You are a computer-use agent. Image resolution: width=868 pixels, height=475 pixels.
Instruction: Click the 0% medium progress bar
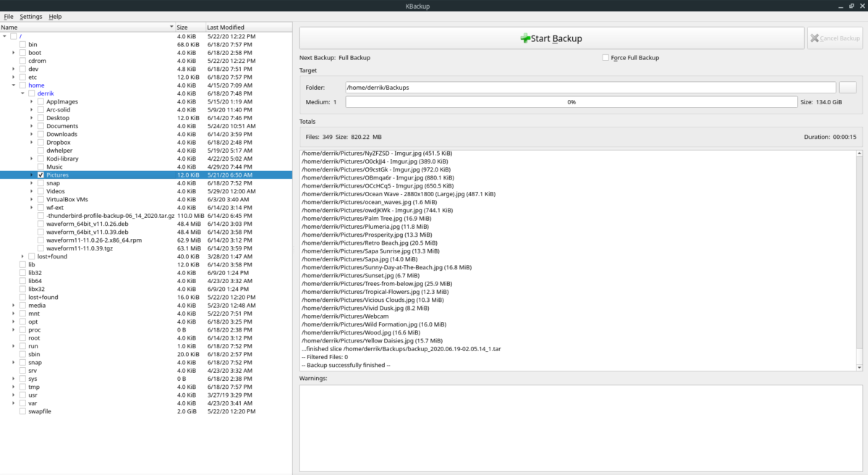pos(571,102)
